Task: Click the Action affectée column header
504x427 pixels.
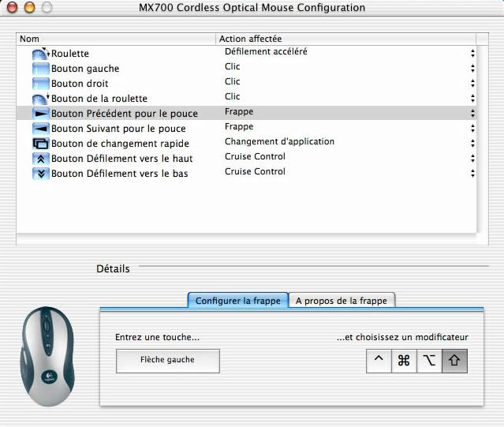Action: tap(345, 39)
